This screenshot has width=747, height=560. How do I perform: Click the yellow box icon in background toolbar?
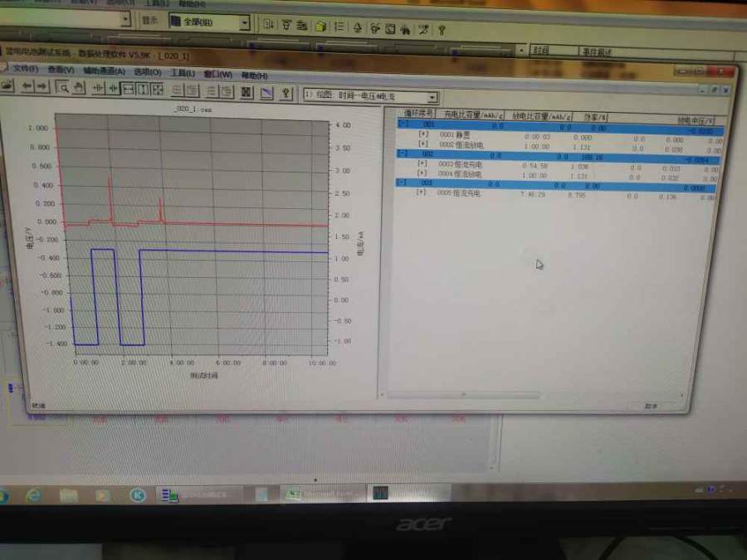[x=321, y=27]
